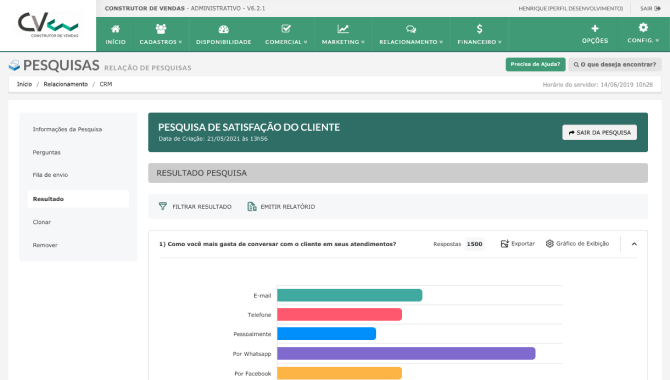Click the Pesquisa de Satisfação do Cliente title

point(249,127)
